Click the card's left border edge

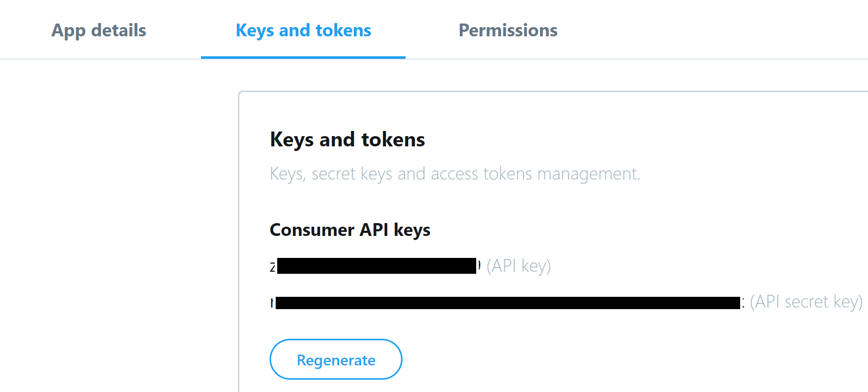pyautogui.click(x=238, y=230)
